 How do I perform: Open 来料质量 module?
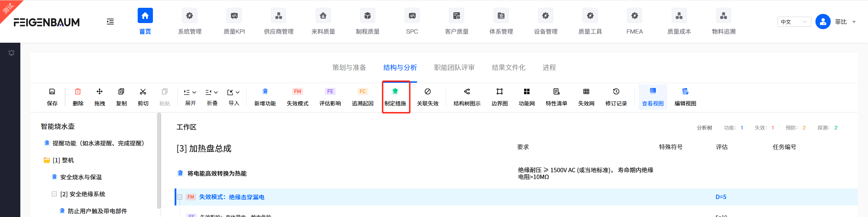click(323, 22)
